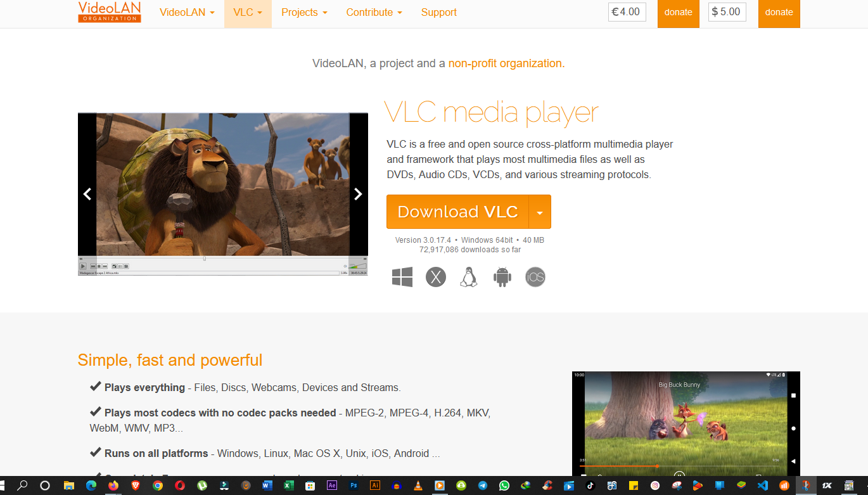Donate using the dollar donate button
Screen dimensions: 868x495
pyautogui.click(x=779, y=13)
